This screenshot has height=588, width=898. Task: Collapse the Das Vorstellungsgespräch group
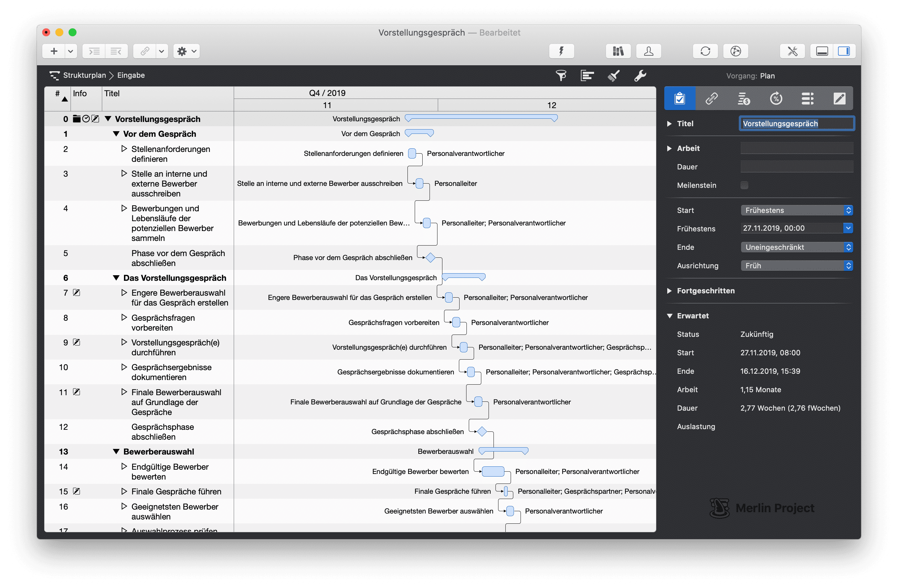click(116, 279)
